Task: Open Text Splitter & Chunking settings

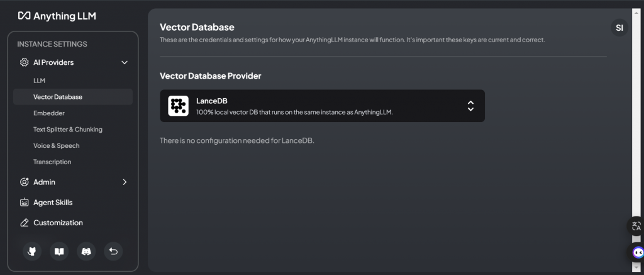Action: [x=68, y=129]
